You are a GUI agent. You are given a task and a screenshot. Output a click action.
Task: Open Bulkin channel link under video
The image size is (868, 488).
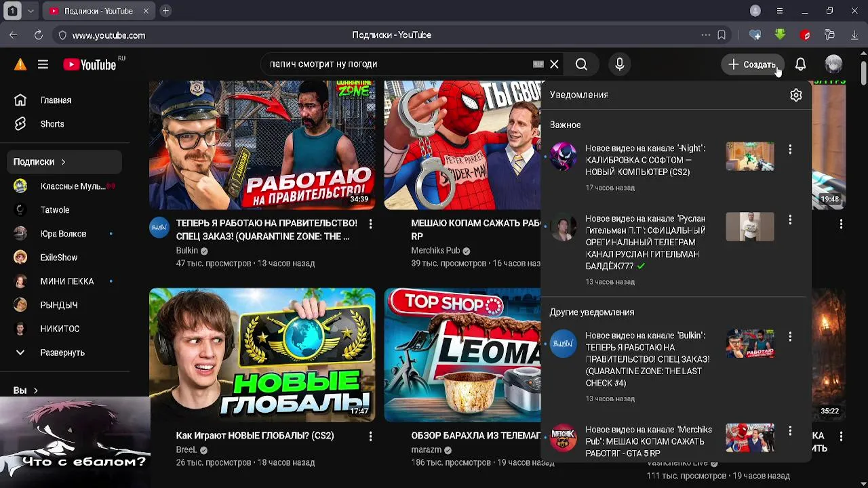(x=187, y=250)
